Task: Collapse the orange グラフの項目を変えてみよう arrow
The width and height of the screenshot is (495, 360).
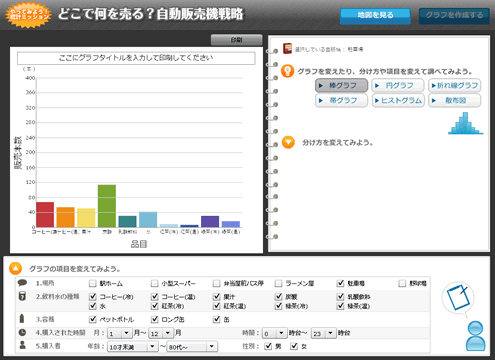Action: [x=15, y=268]
